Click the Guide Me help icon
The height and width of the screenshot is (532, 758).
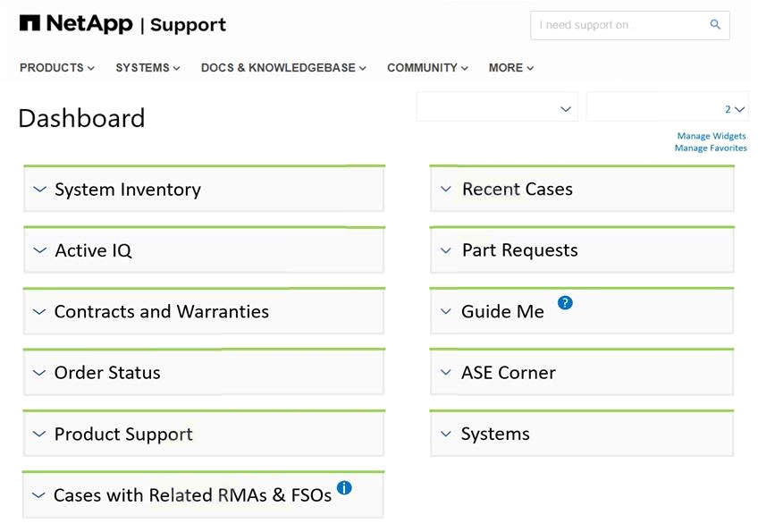tap(565, 303)
